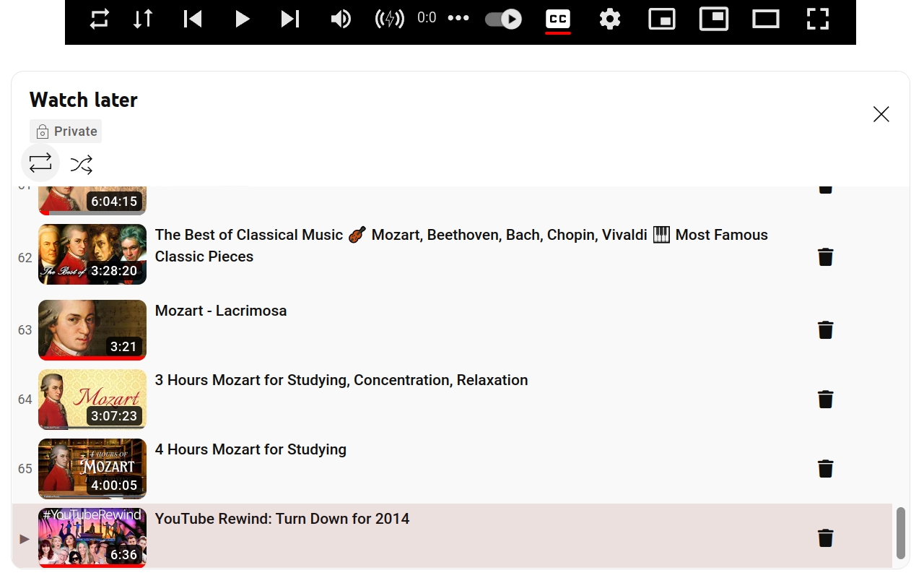Select 'YouTube Rewind: Turn Down for 2014' title
This screenshot has height=578, width=924.
282,519
